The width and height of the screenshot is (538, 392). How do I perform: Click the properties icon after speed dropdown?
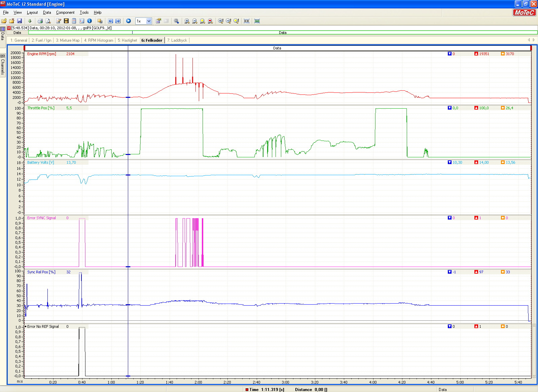158,21
